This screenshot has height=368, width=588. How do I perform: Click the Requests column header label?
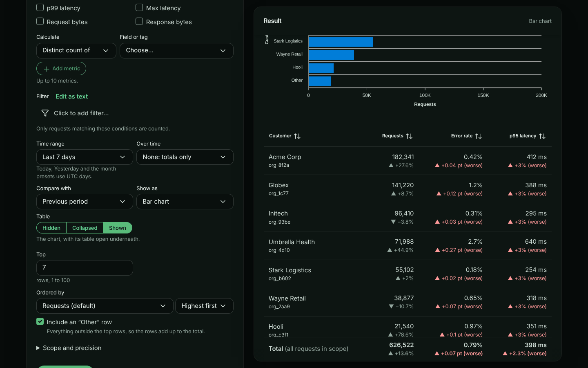(x=392, y=136)
